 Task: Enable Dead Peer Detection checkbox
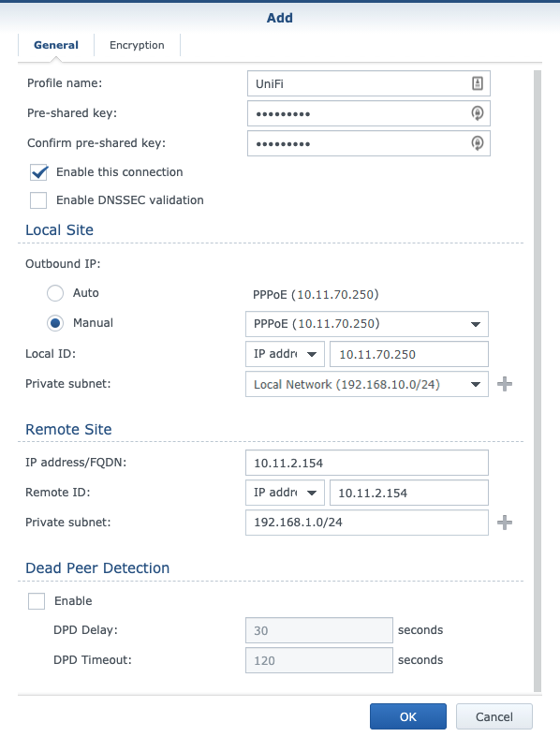tap(37, 601)
